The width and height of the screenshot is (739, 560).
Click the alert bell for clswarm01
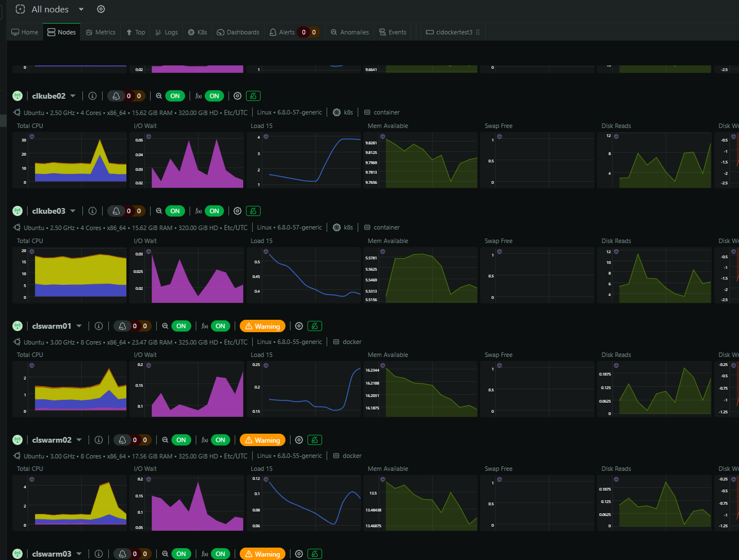[x=122, y=326]
